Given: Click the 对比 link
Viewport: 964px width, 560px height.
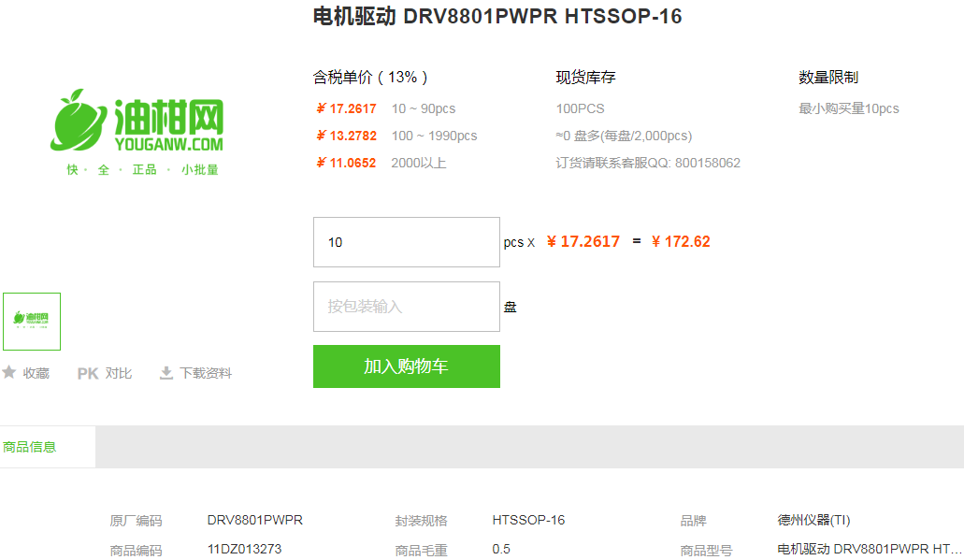Looking at the screenshot, I should tap(119, 373).
